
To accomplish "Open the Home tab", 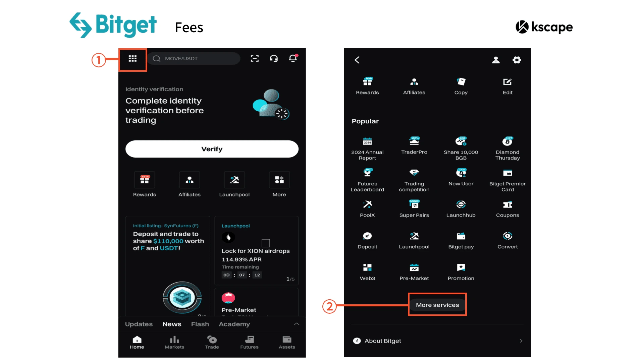I will coord(137,343).
